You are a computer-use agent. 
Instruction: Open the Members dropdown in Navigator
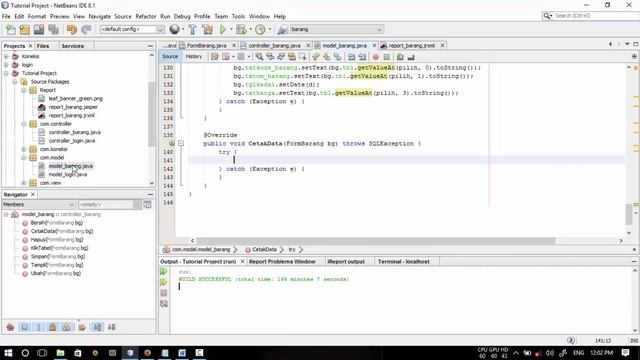[39, 204]
